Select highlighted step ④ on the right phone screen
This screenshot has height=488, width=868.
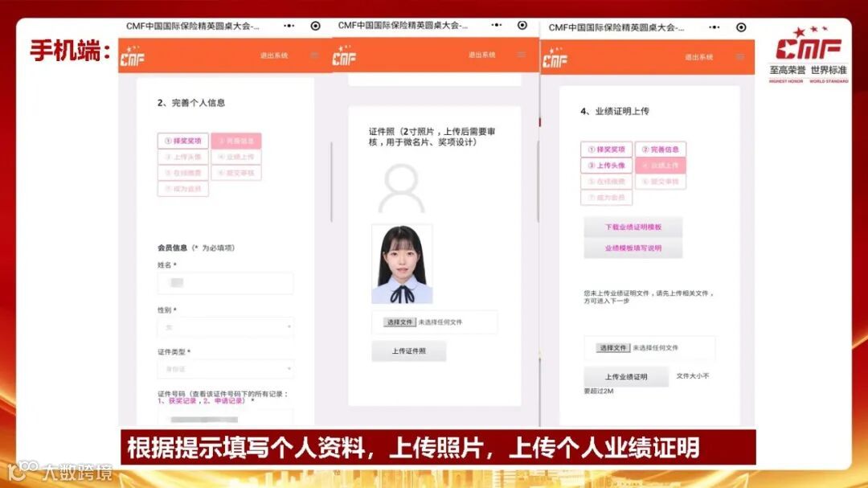[x=661, y=165]
